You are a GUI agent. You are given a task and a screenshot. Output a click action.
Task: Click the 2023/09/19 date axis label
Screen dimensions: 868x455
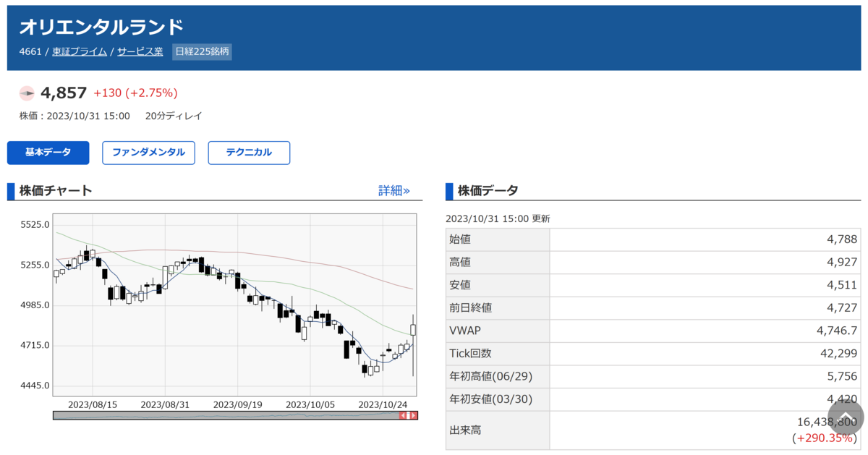click(x=238, y=404)
